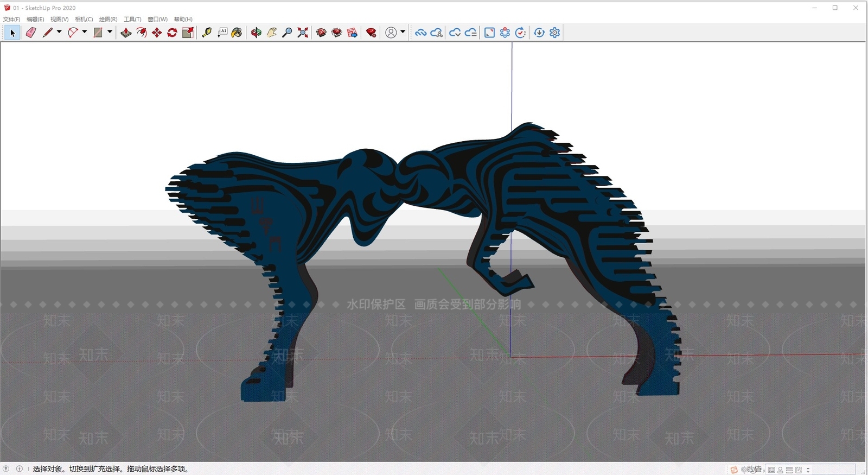Select the Zoom magnifier tool
The height and width of the screenshot is (475, 868).
(x=287, y=33)
